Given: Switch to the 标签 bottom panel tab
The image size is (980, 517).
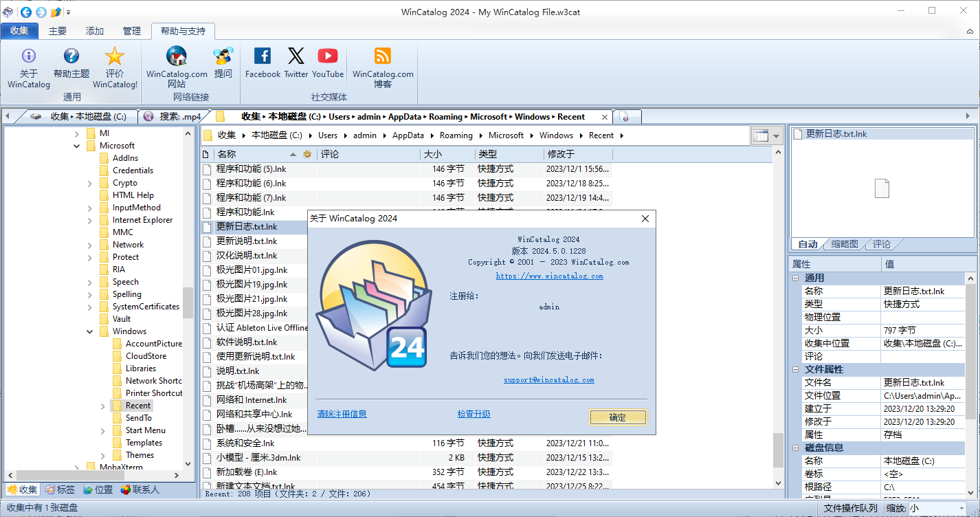Looking at the screenshot, I should click(60, 489).
